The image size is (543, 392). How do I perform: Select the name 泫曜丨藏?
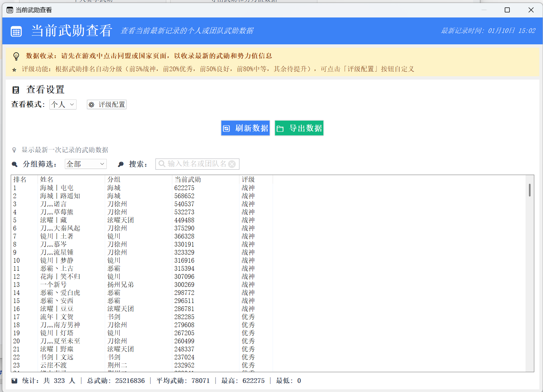pos(53,220)
